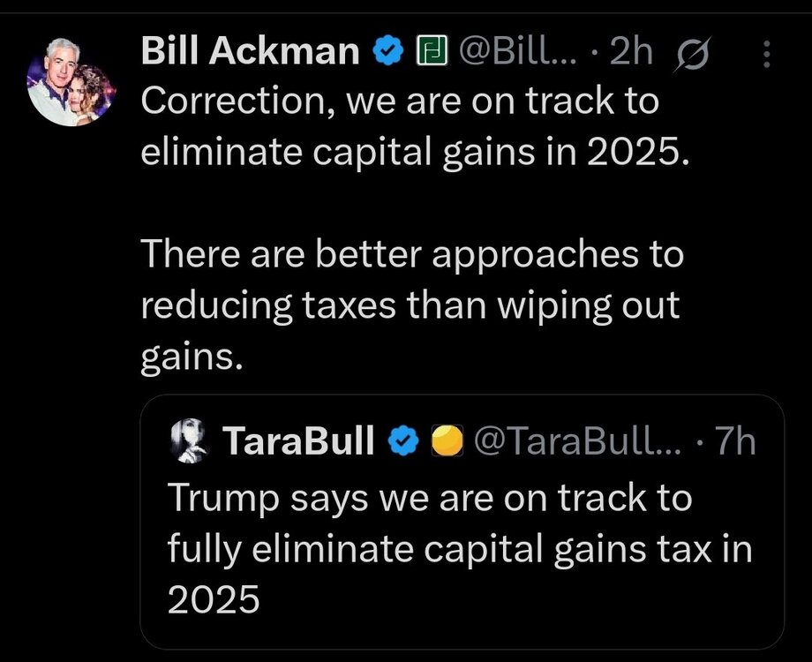Image resolution: width=812 pixels, height=662 pixels.
Task: Click the green affiliation badge beside Bill Ackman
Action: 428,55
